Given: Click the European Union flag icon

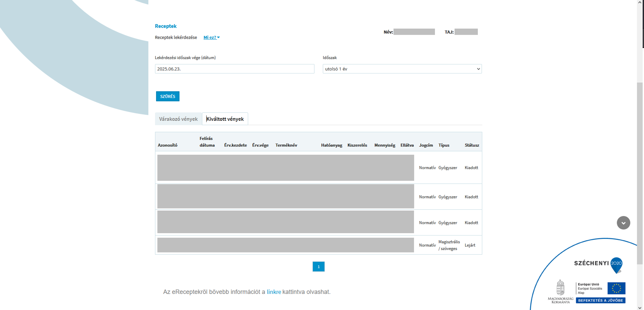Looking at the screenshot, I should 616,288.
